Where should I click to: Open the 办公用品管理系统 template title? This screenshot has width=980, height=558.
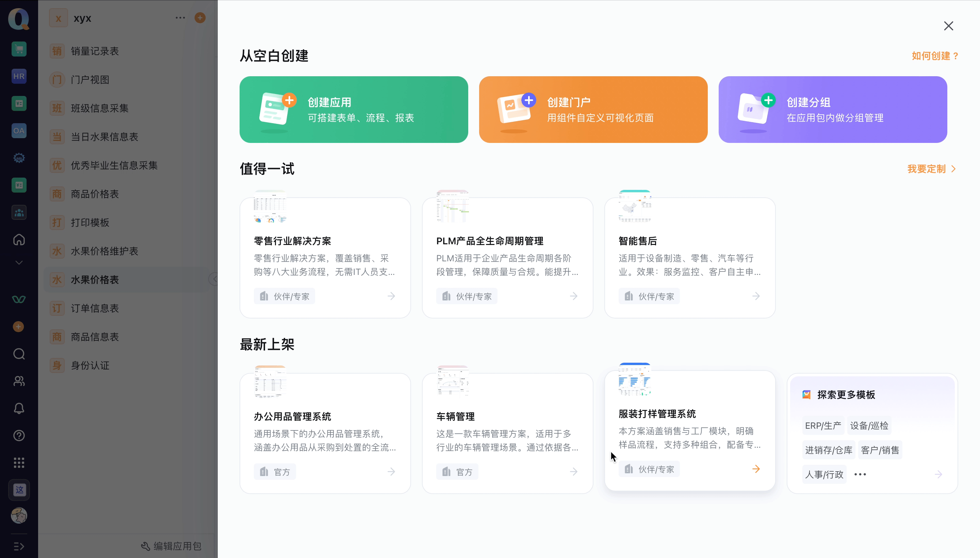pos(292,416)
